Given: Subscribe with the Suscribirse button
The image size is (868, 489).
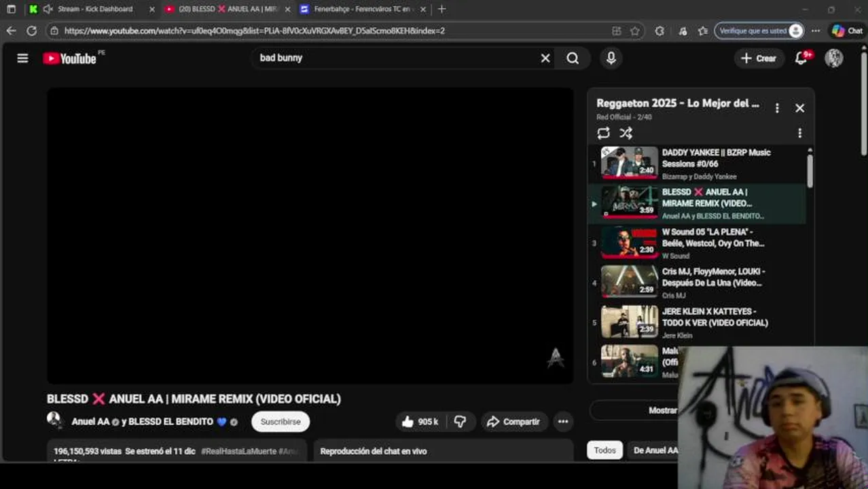Looking at the screenshot, I should 281,422.
